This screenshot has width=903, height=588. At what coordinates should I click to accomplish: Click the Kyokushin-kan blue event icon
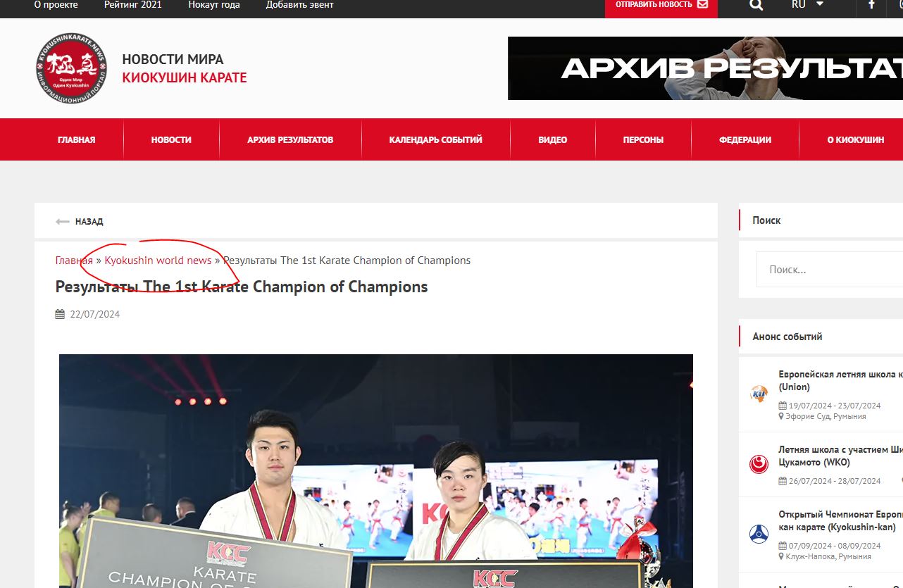pyautogui.click(x=759, y=534)
